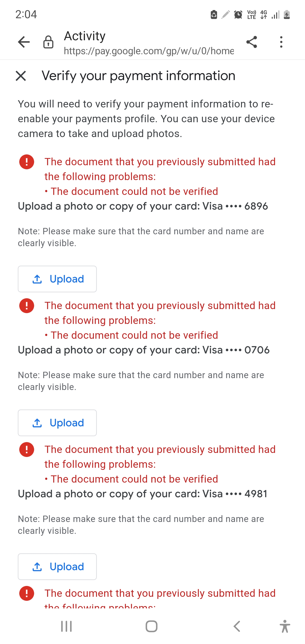Upload a copy of Visa card ending 0706
The height and width of the screenshot is (644, 305).
[x=57, y=422]
